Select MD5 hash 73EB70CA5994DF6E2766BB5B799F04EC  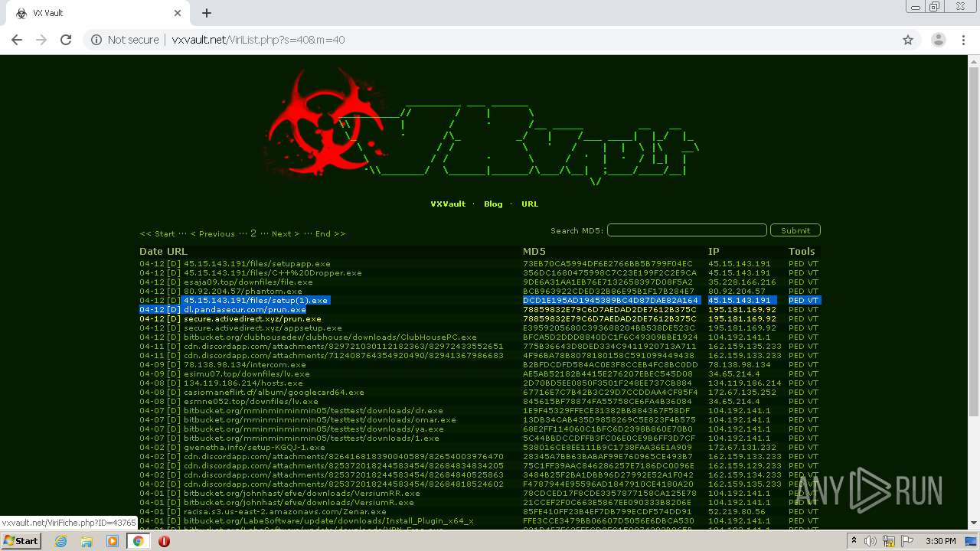[x=608, y=264]
